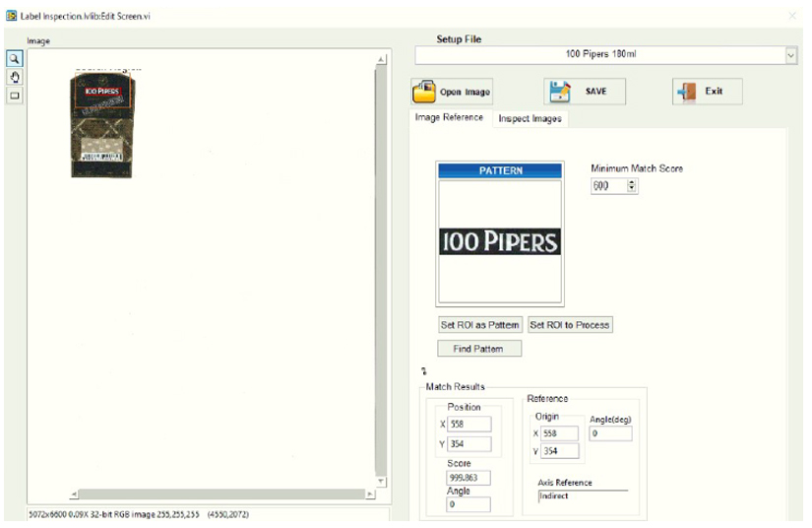Viewport: 812px width, 528px height.
Task: Click the Open Image folder icon
Action: (x=424, y=93)
